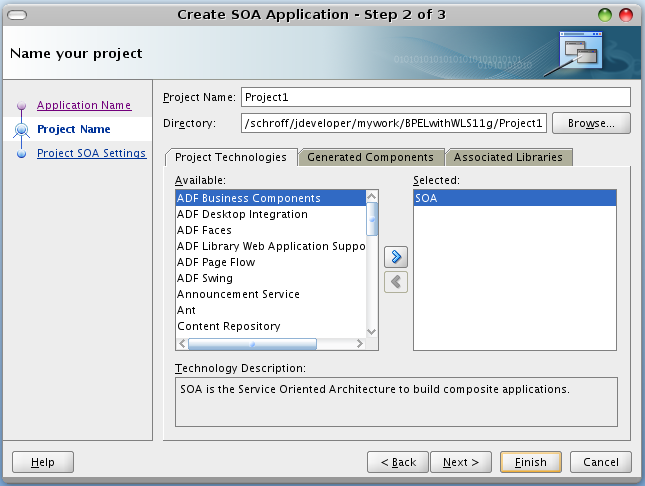This screenshot has height=486, width=645.
Task: Click the Browse directory button
Action: pyautogui.click(x=591, y=123)
